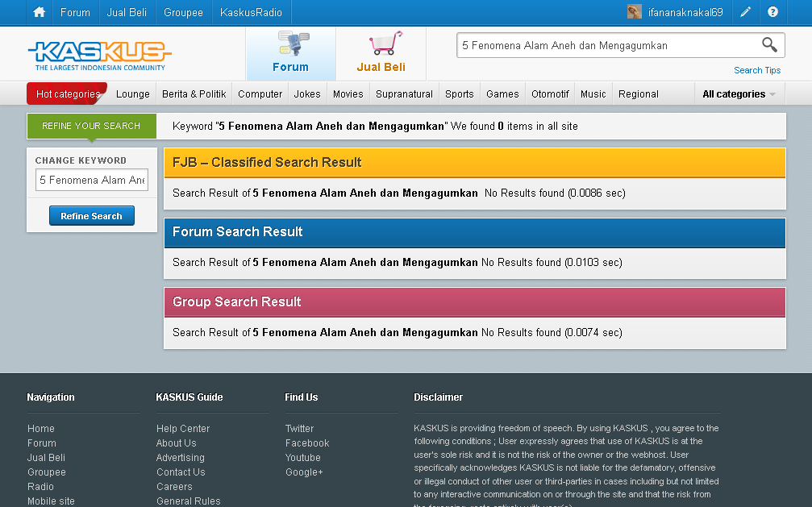Open the KASKUS logo homepage

coord(99,56)
